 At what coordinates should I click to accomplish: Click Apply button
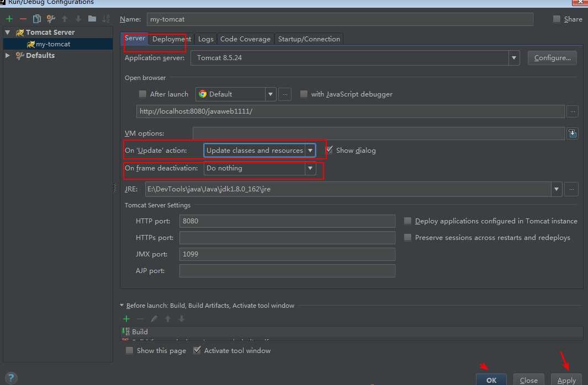pos(566,379)
